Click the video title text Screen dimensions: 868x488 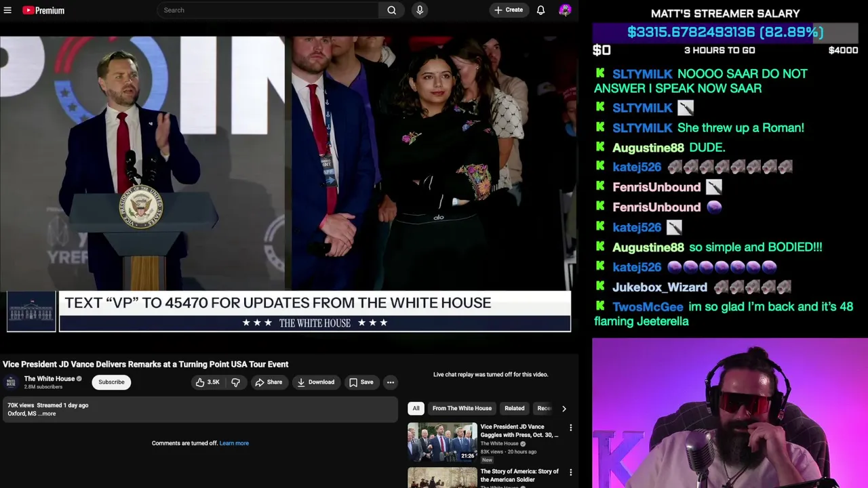[x=146, y=365]
